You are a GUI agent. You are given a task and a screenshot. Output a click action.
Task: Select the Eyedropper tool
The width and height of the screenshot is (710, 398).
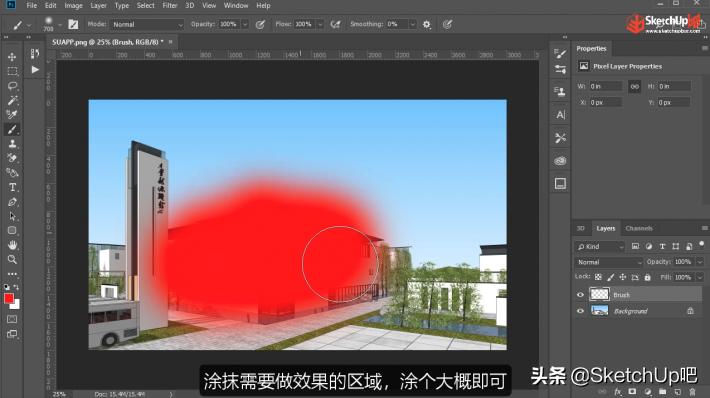click(12, 115)
